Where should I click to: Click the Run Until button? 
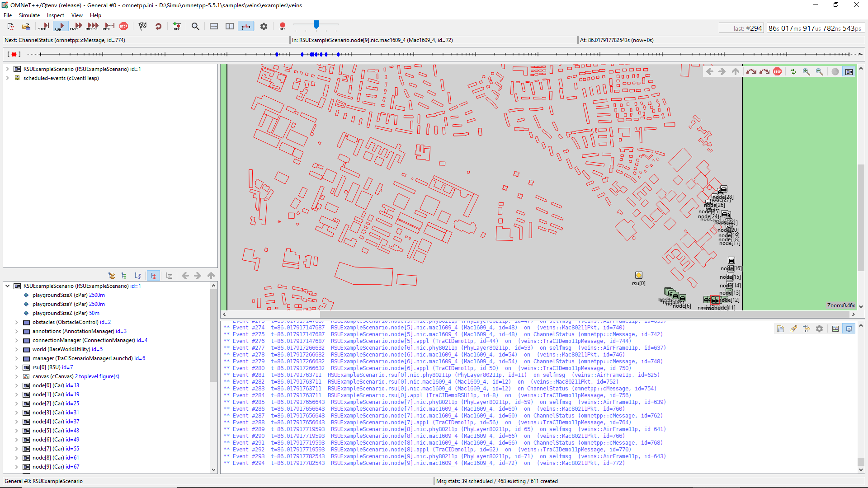(x=108, y=26)
